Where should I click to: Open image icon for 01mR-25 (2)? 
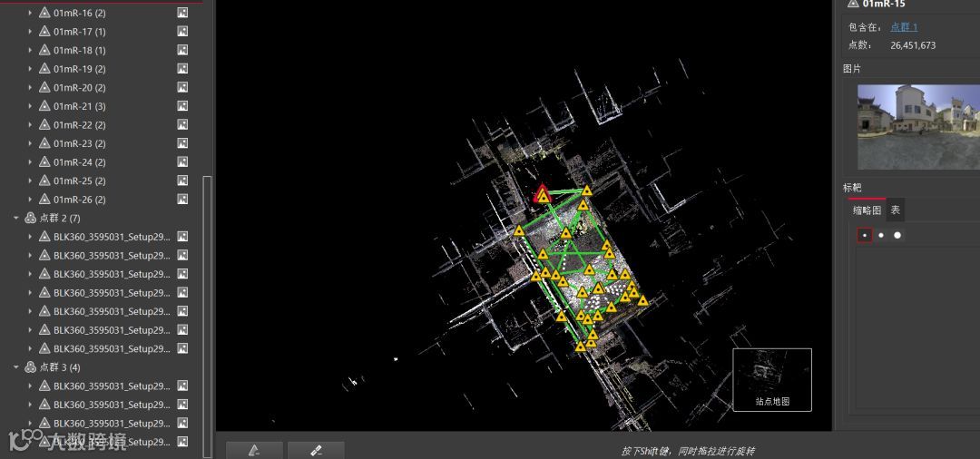point(182,181)
